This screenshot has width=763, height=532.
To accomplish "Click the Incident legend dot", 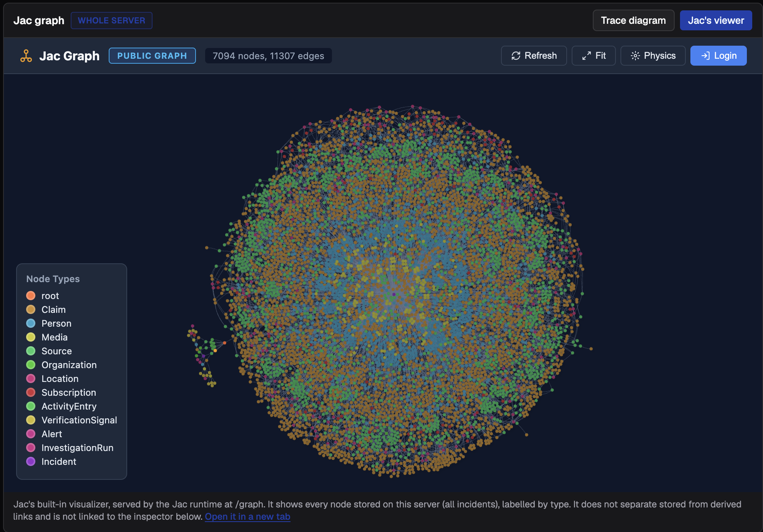I will point(31,461).
